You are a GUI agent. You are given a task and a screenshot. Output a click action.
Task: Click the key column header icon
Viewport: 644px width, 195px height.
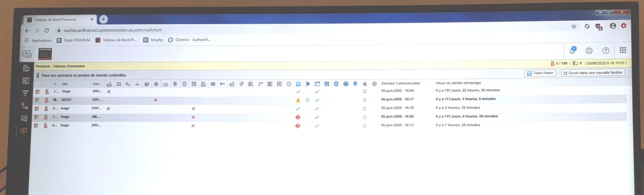click(223, 84)
